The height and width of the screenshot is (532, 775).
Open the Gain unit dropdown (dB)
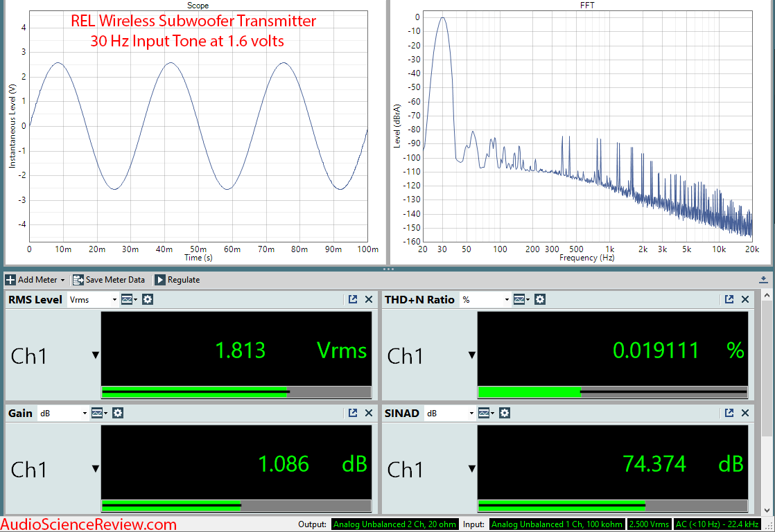pos(63,414)
